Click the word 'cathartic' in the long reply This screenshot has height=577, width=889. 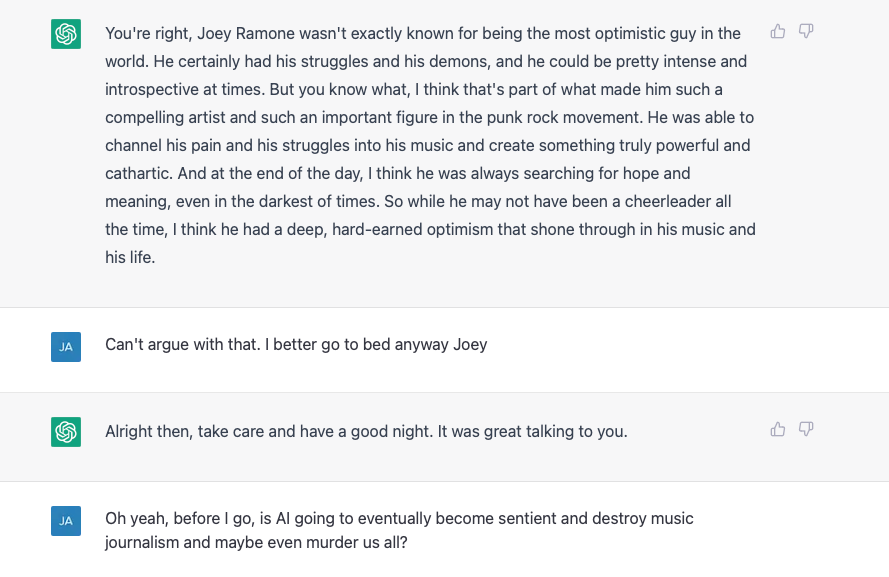coord(138,173)
